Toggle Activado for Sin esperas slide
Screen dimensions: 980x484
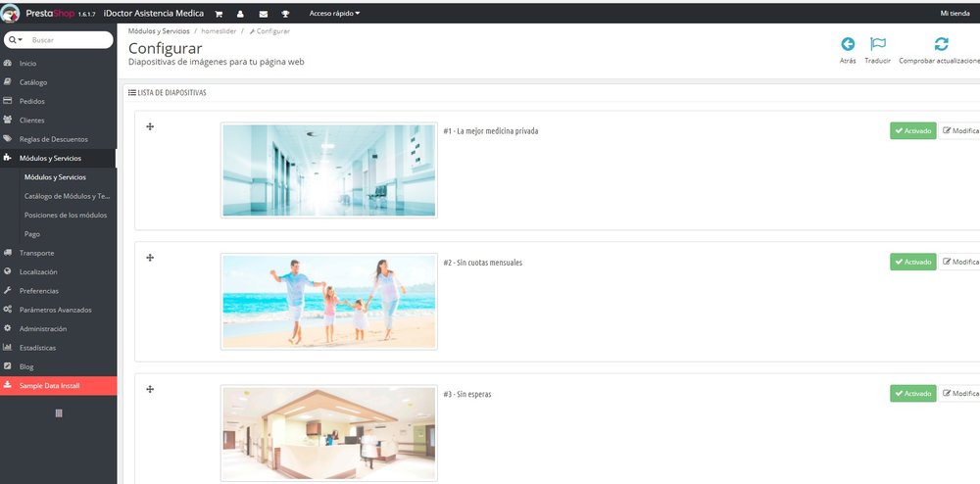[x=913, y=394]
